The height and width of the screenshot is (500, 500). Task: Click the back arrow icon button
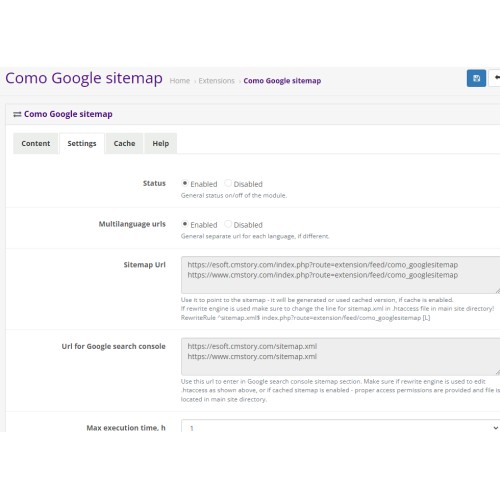pyautogui.click(x=495, y=78)
